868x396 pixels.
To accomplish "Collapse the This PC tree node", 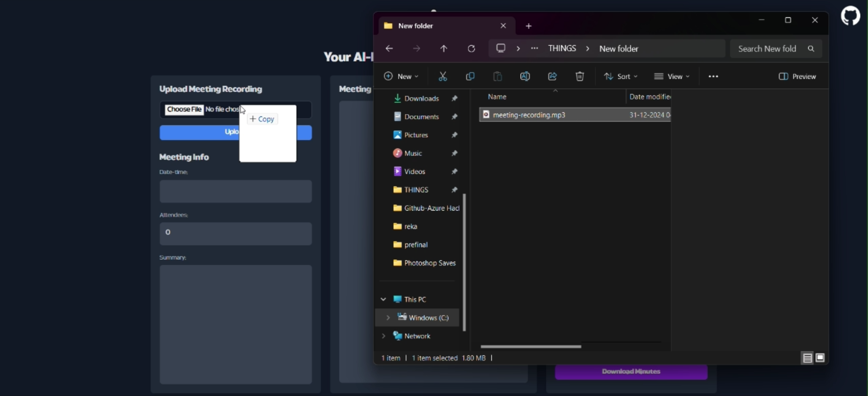I will (x=384, y=299).
